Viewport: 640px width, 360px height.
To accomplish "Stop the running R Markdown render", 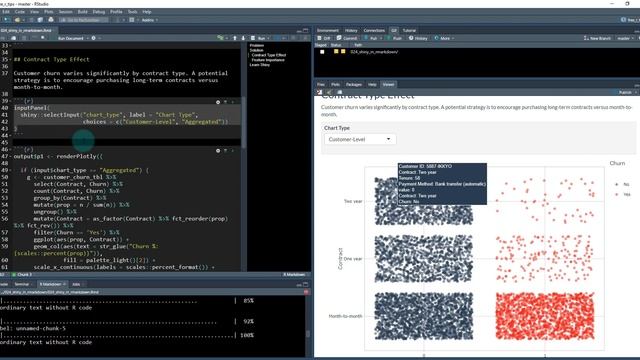I will point(306,292).
